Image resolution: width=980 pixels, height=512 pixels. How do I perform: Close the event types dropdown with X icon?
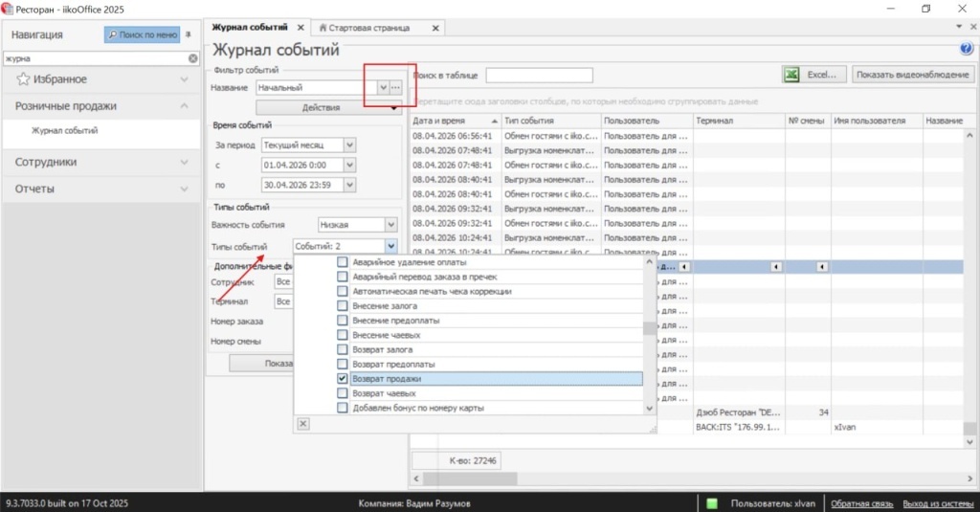[x=303, y=424]
